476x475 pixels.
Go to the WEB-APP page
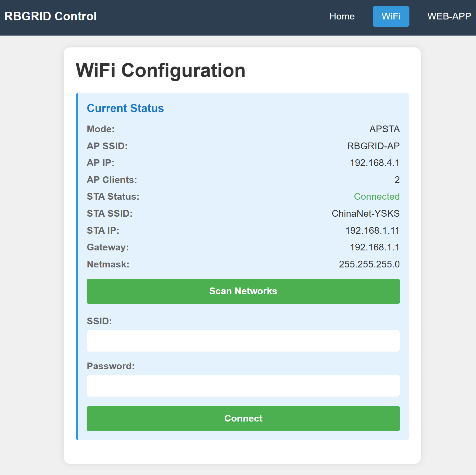coord(449,16)
